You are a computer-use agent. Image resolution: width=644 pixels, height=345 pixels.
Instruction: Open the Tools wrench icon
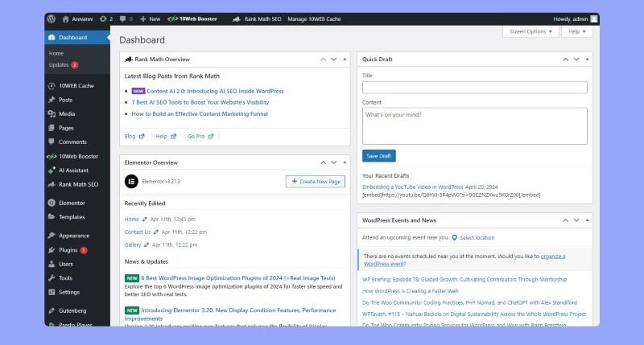point(52,277)
